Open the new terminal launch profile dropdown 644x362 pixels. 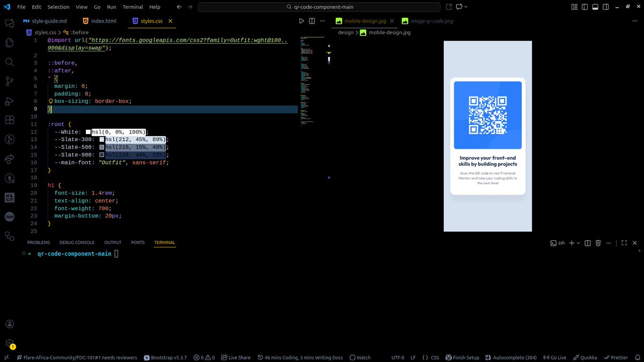pos(579,243)
